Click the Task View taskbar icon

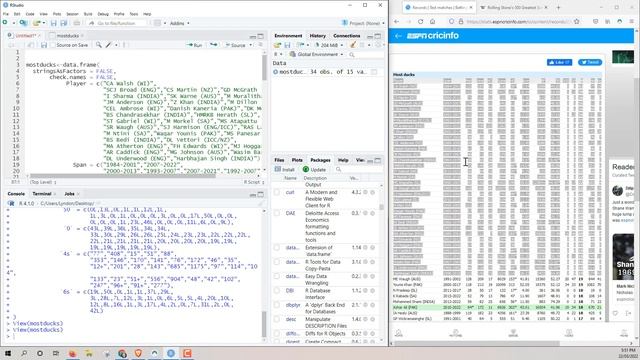[x=56, y=353]
